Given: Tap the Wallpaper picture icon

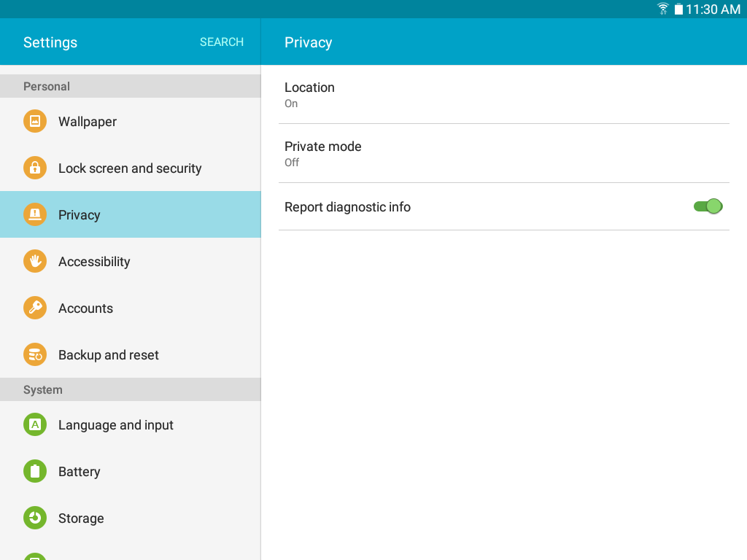Looking at the screenshot, I should [35, 121].
